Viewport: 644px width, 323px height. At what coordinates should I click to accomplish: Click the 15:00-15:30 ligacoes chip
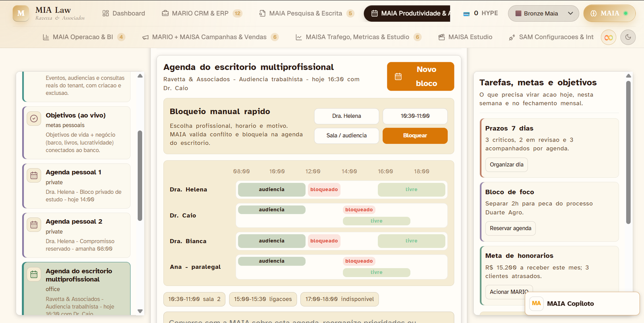click(x=263, y=299)
